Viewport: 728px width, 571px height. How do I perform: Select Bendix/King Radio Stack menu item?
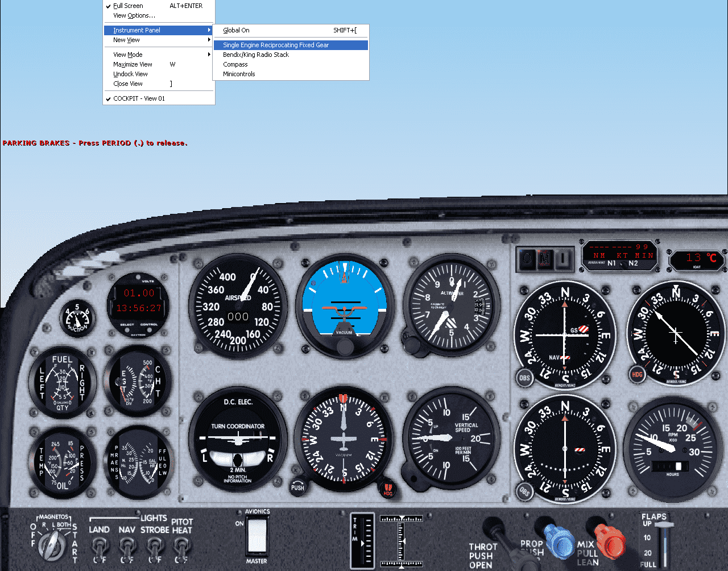(x=256, y=55)
